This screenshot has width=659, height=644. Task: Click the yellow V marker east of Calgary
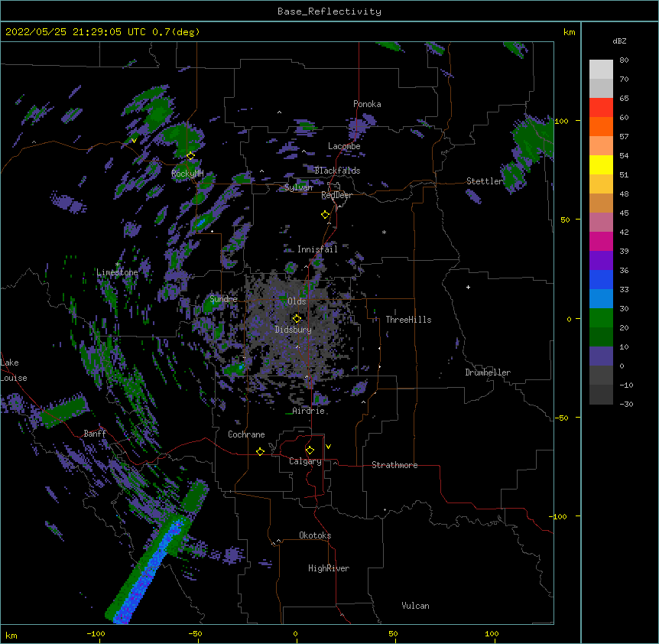pos(328,447)
